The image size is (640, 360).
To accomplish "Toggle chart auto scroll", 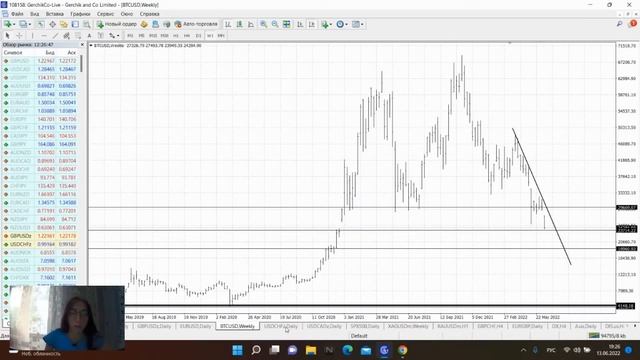I will 300,24.
